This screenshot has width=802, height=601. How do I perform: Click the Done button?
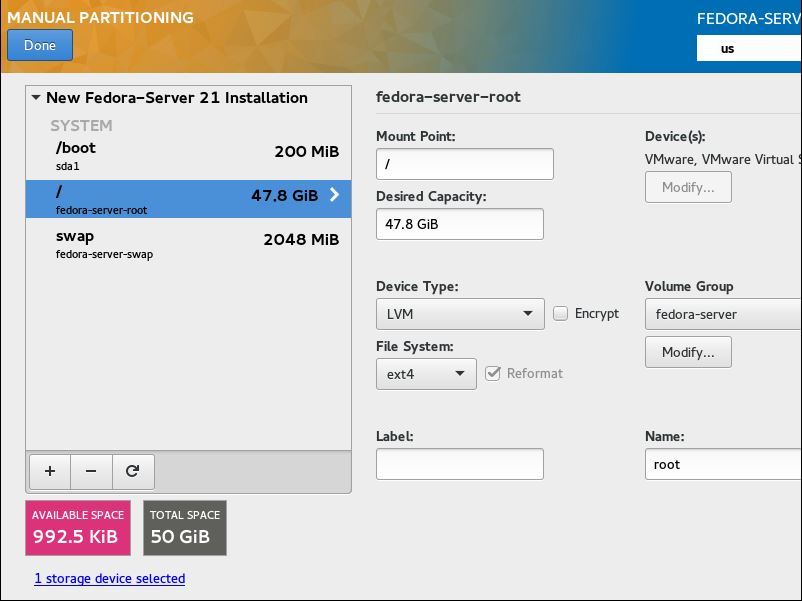point(40,45)
